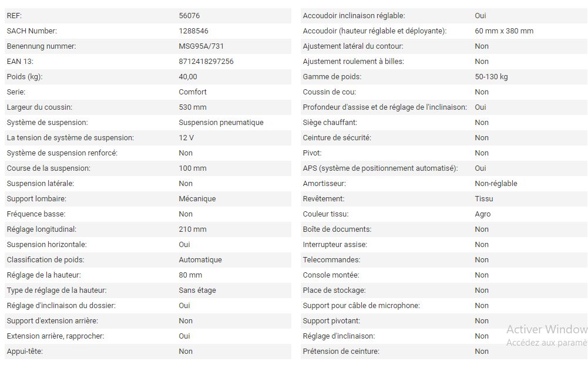588x365 pixels.
Task: Click the Classification de poids value Automatique
Action: pos(200,260)
